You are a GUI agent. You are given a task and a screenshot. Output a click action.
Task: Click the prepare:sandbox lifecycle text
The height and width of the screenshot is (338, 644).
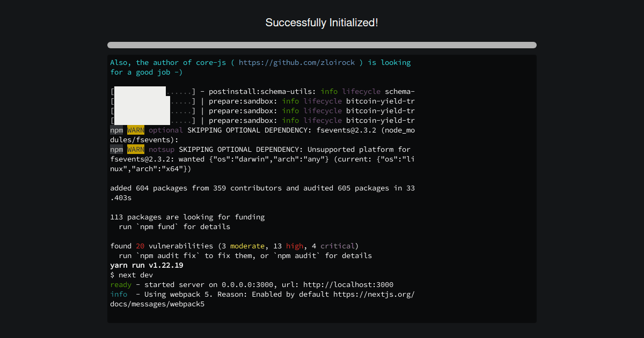241,101
